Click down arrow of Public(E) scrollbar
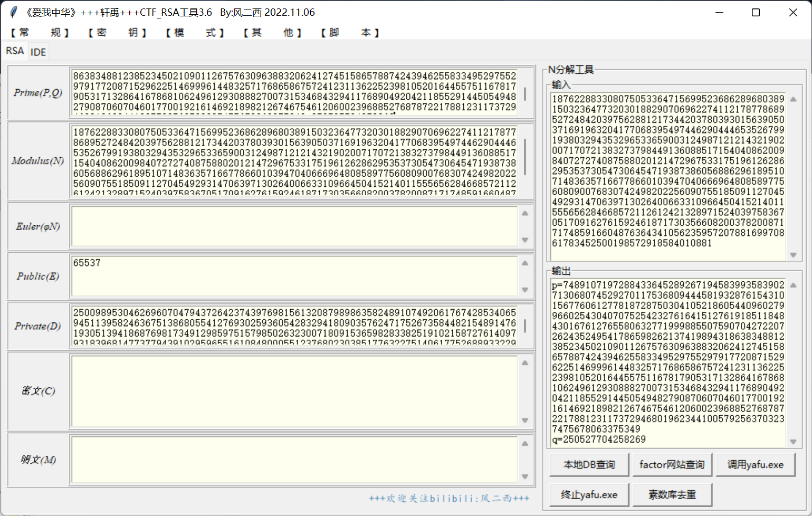812x516 pixels. 525,290
